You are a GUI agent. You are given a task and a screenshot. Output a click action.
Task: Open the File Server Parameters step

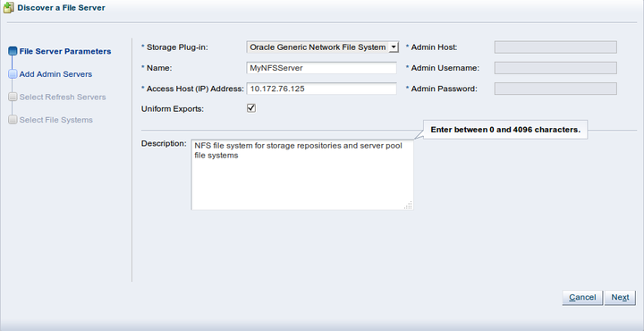pos(65,51)
